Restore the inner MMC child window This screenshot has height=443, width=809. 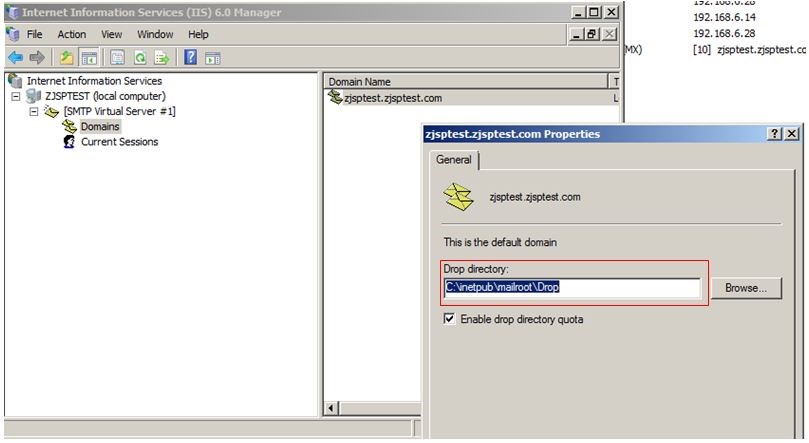click(x=592, y=34)
